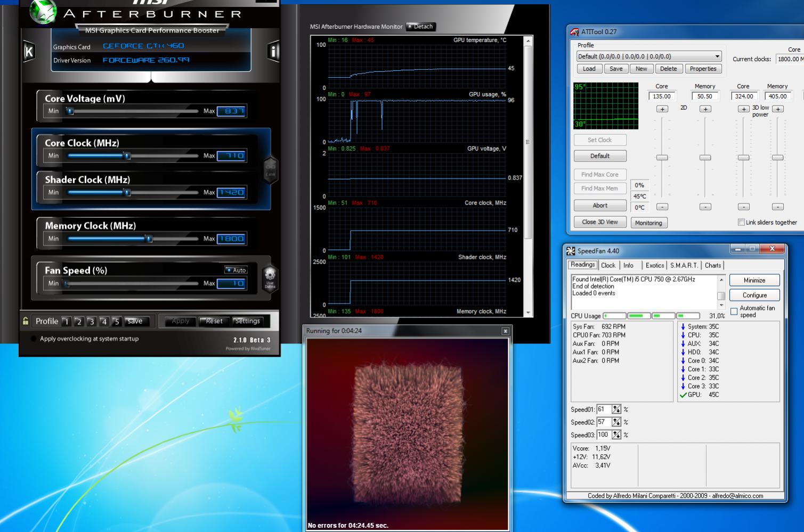Select Afterburner profile 3

[x=92, y=322]
